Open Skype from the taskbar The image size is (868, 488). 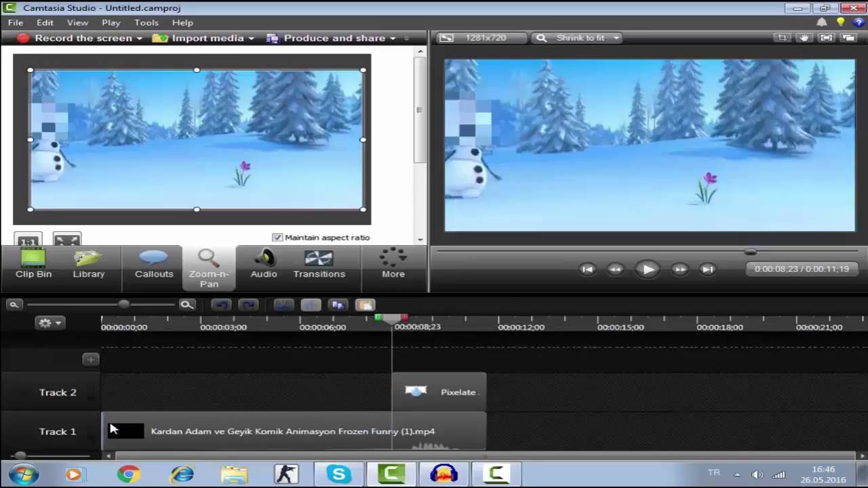338,474
